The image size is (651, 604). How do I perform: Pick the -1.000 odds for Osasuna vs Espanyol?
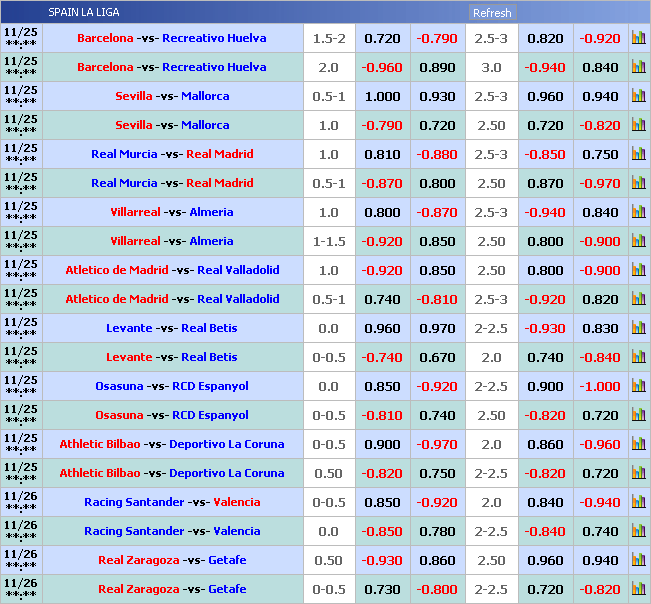(600, 387)
